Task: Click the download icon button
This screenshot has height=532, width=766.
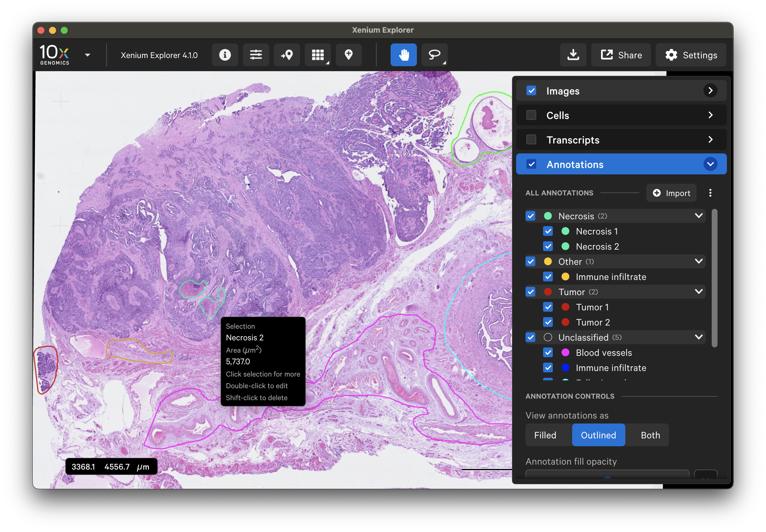Action: (573, 55)
